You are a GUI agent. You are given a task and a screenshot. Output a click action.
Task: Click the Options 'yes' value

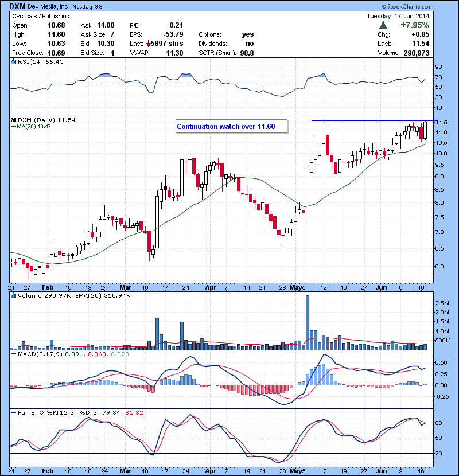248,34
